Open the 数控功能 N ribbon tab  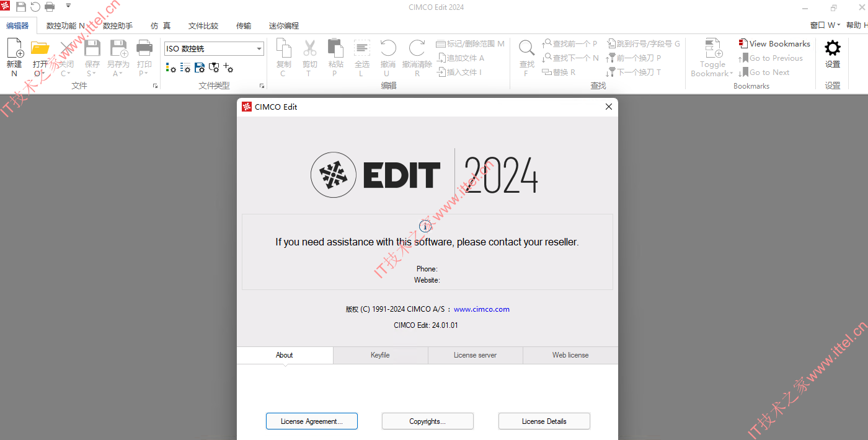pyautogui.click(x=66, y=26)
